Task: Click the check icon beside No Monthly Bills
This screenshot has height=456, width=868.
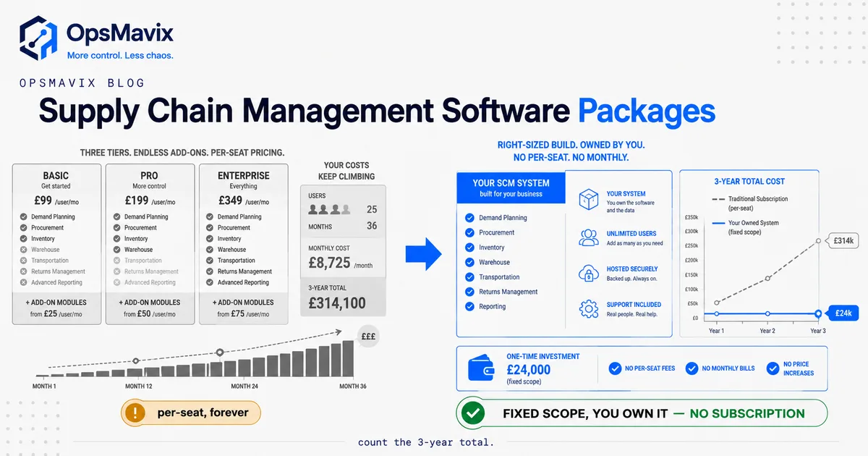Action: (692, 368)
